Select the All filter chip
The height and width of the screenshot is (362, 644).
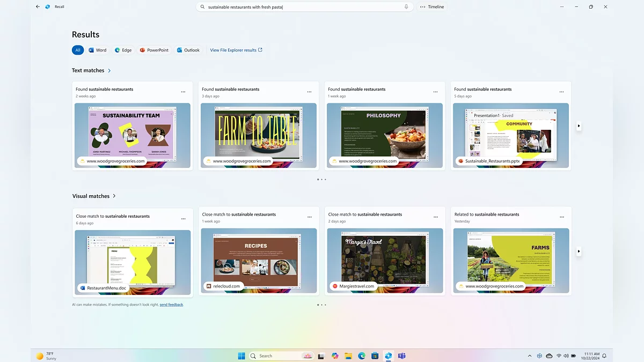point(78,50)
